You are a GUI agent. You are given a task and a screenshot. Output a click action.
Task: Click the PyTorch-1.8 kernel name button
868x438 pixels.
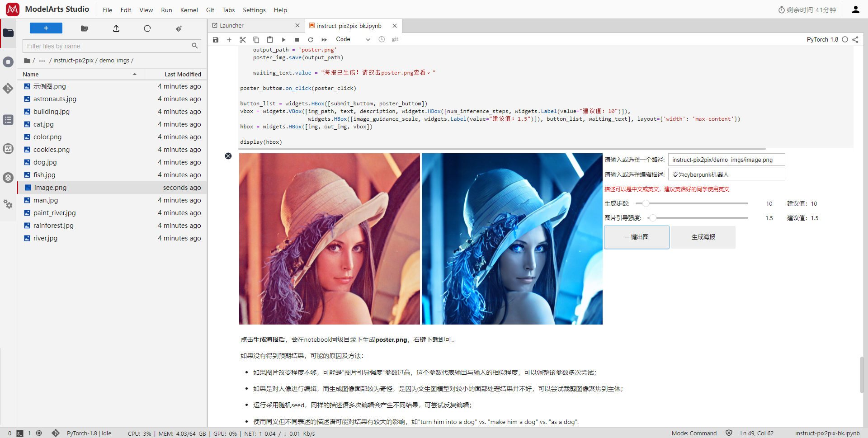[822, 40]
